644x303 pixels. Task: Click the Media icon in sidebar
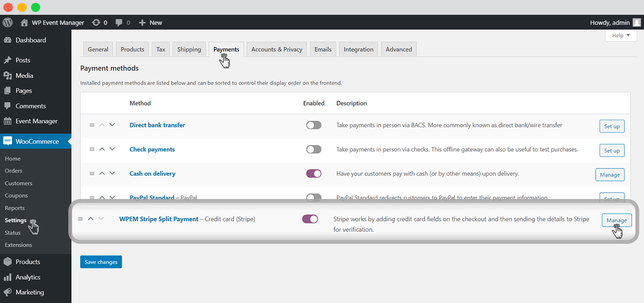pyautogui.click(x=7, y=75)
